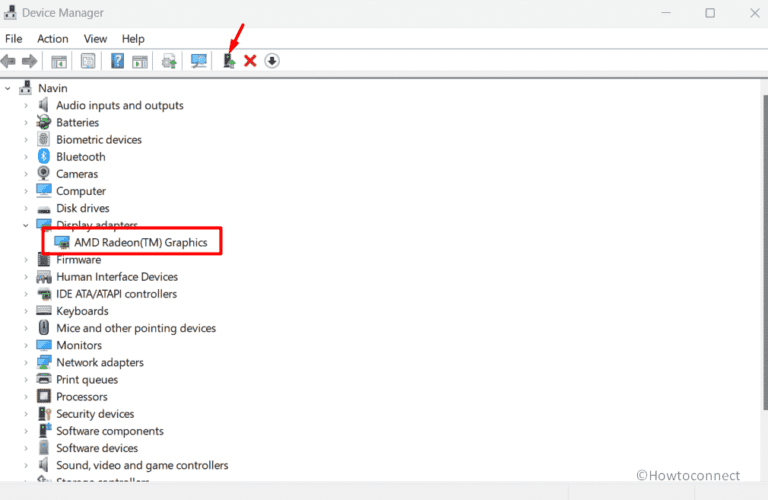
Task: Select the Print queues label
Action: point(87,380)
